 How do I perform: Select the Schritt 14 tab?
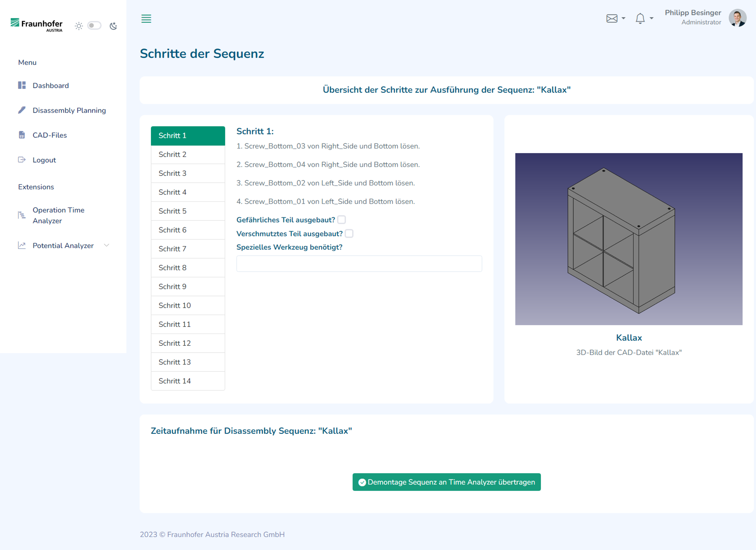188,381
